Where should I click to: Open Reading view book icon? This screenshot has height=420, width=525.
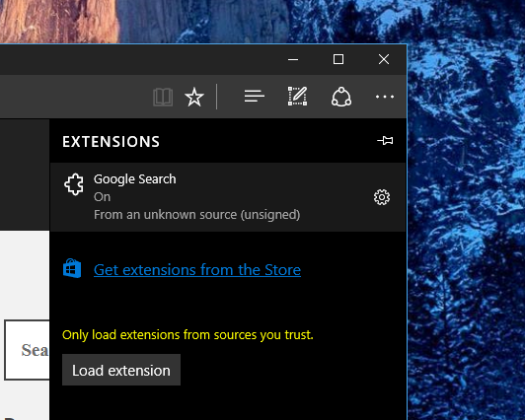(x=163, y=97)
